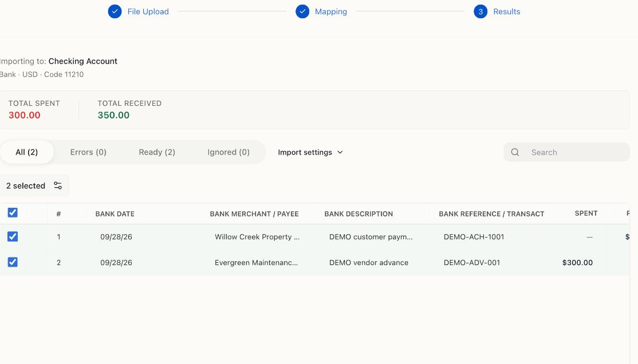This screenshot has width=638, height=364.
Task: Click the DEMO vendor advance description cell
Action: (x=369, y=262)
